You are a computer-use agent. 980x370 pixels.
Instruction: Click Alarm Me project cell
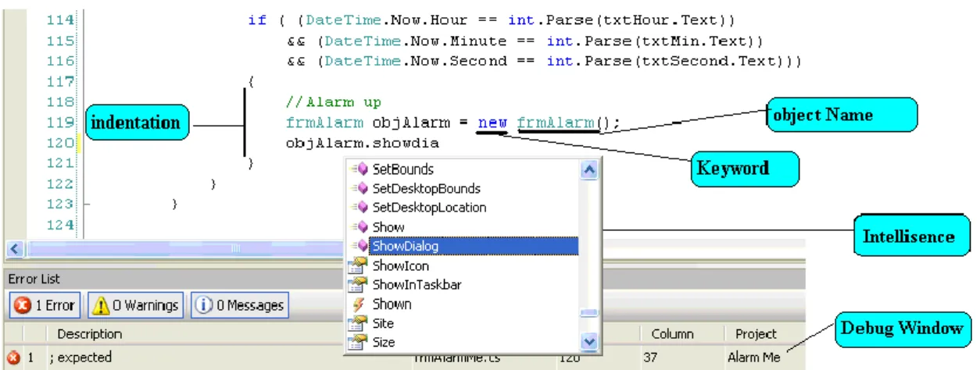(753, 358)
